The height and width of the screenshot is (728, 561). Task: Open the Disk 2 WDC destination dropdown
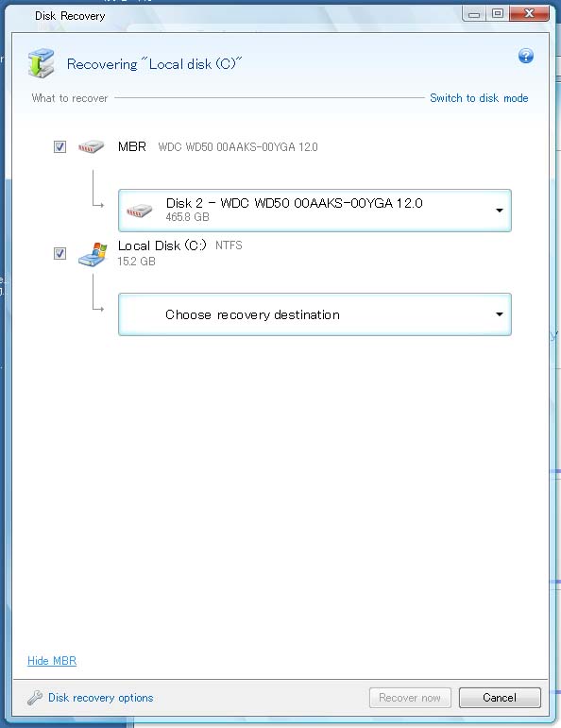[x=314, y=211]
